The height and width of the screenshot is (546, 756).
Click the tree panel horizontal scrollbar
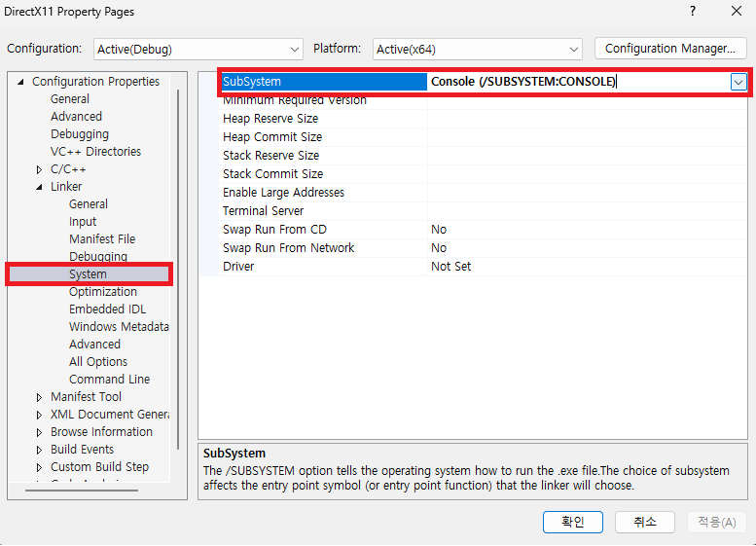point(82,491)
